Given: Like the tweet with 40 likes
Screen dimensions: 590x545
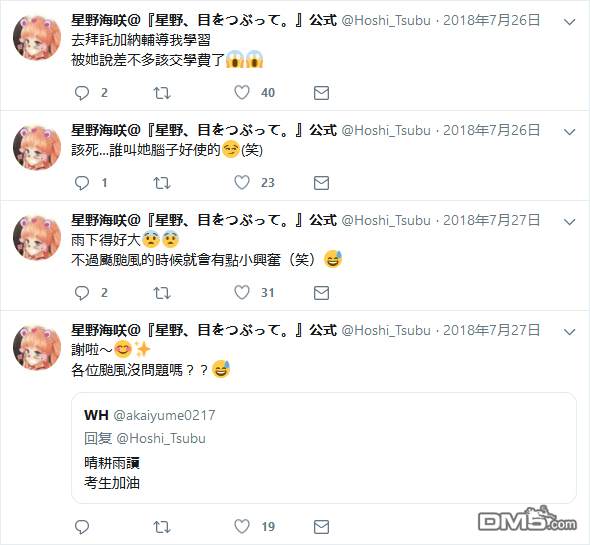Looking at the screenshot, I should 242,93.
